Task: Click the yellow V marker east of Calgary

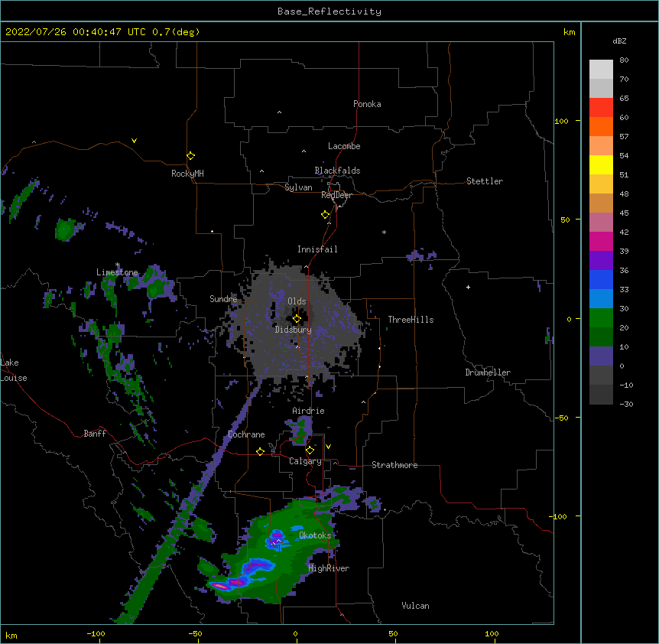Action: [328, 447]
